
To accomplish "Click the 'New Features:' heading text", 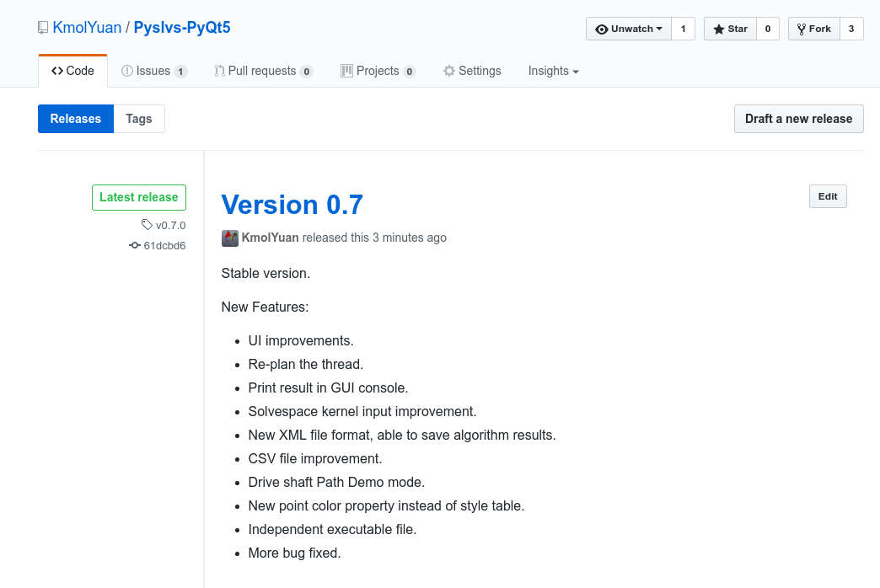I will pyautogui.click(x=265, y=307).
